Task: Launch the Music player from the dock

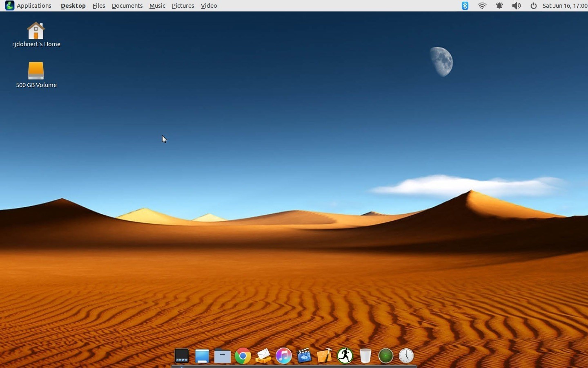Action: 283,355
